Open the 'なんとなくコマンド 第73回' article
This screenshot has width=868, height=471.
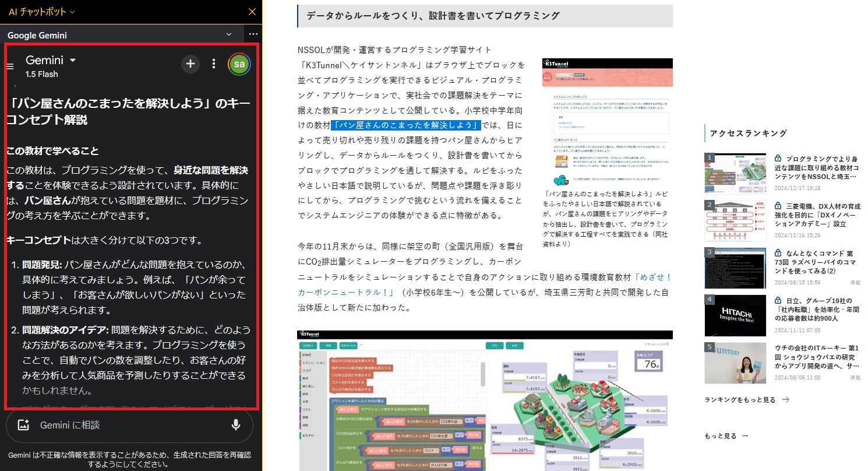point(817,262)
